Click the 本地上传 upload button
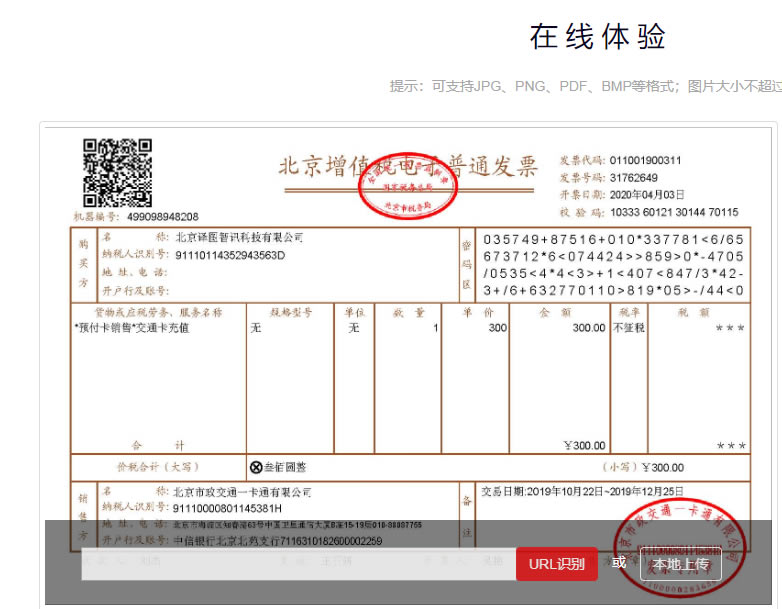The image size is (782, 609). pyautogui.click(x=681, y=564)
